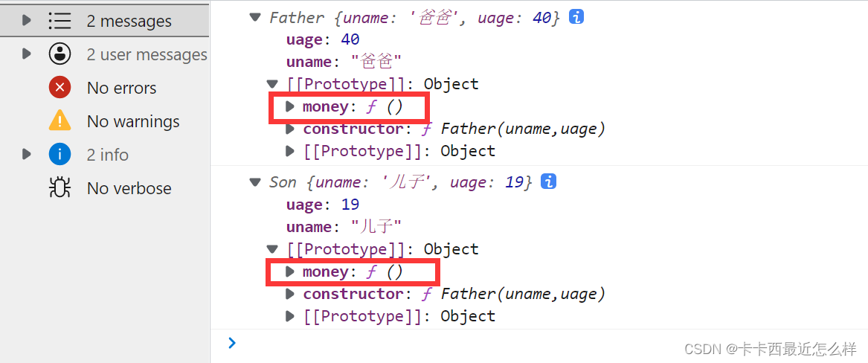Expand the 2 user messages group
Screen dimensions: 868x363
pos(27,54)
